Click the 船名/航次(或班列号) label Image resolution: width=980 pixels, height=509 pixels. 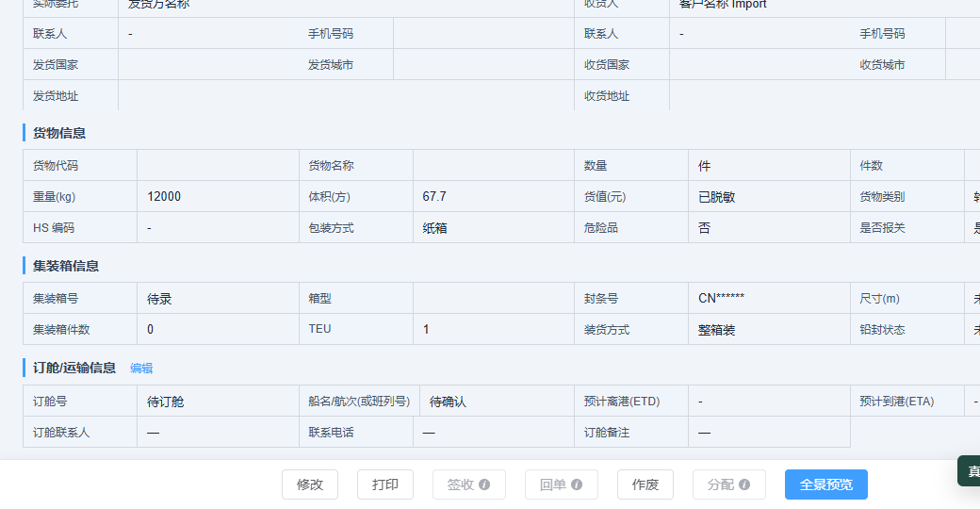359,402
